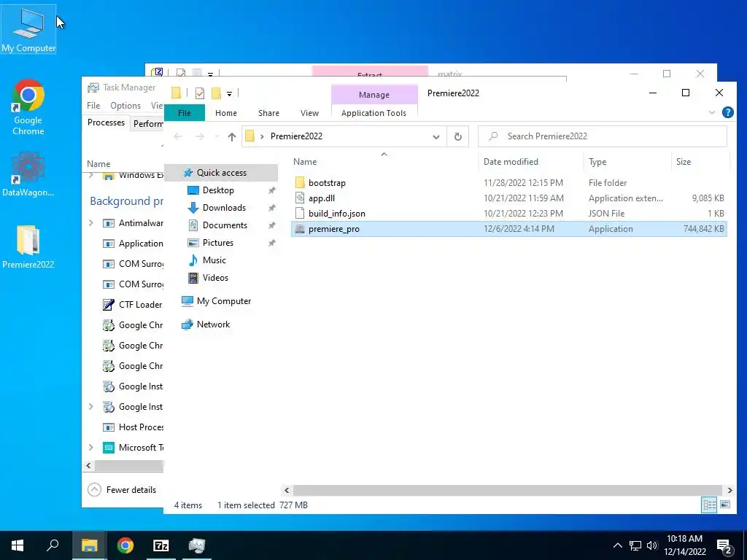Open the Task Manager Options menu

pos(125,106)
